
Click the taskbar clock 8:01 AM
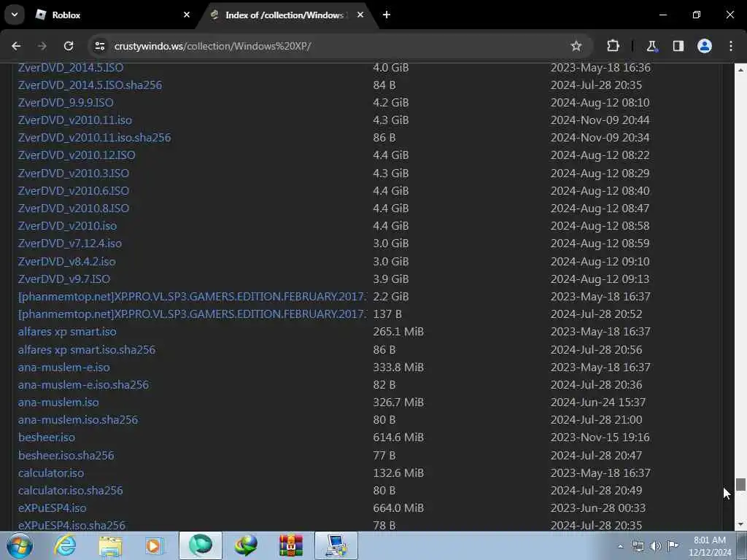(x=710, y=540)
